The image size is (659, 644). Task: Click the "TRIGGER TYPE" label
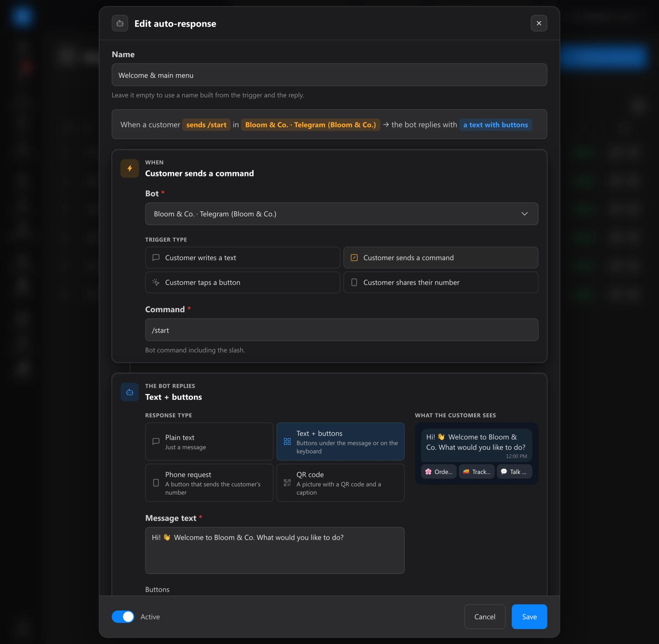[x=166, y=240]
